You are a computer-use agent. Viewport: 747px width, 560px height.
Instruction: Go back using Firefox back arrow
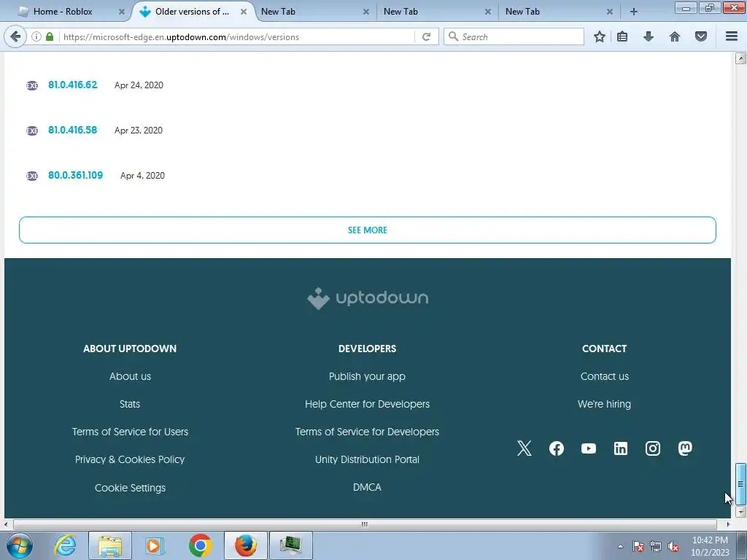[15, 36]
